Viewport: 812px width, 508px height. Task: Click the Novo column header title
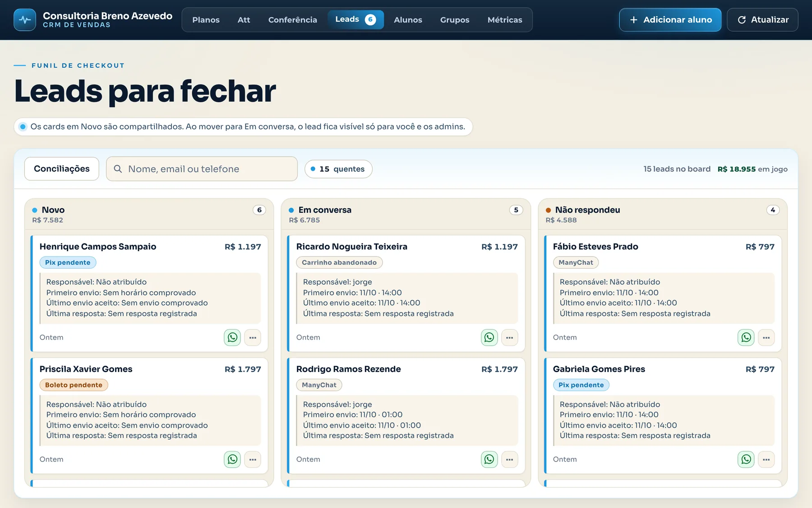pyautogui.click(x=53, y=210)
